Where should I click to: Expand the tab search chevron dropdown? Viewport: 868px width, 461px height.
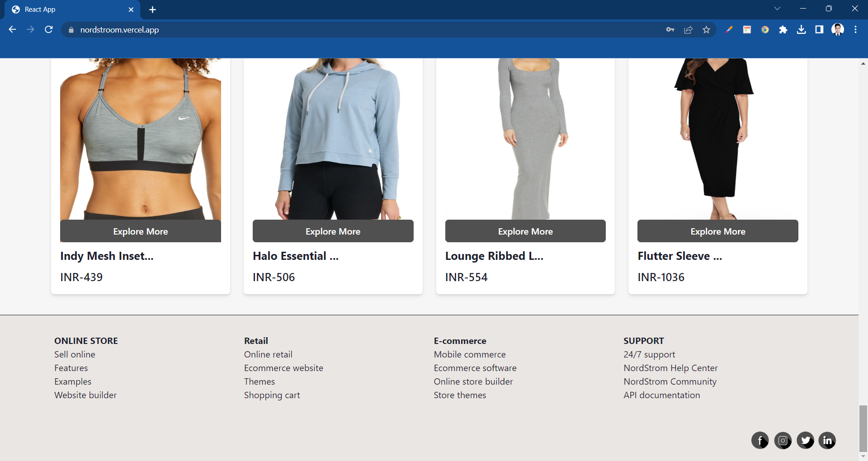pos(777,9)
